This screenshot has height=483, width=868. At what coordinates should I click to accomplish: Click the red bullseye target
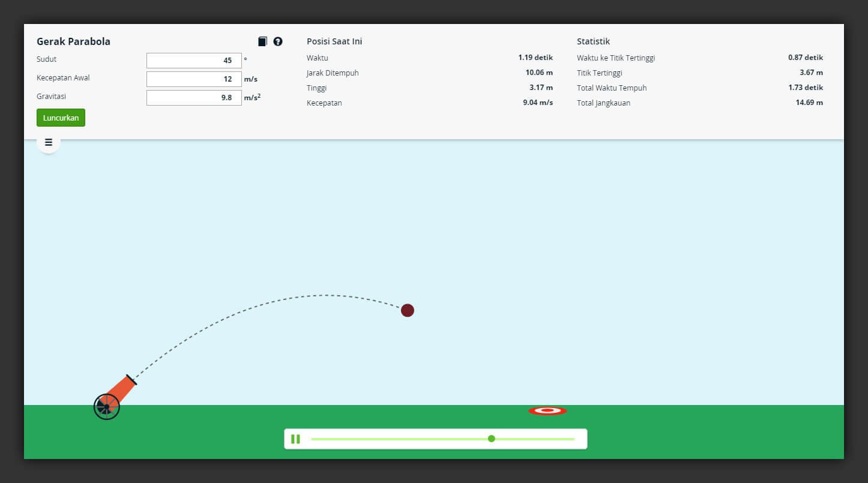[547, 410]
